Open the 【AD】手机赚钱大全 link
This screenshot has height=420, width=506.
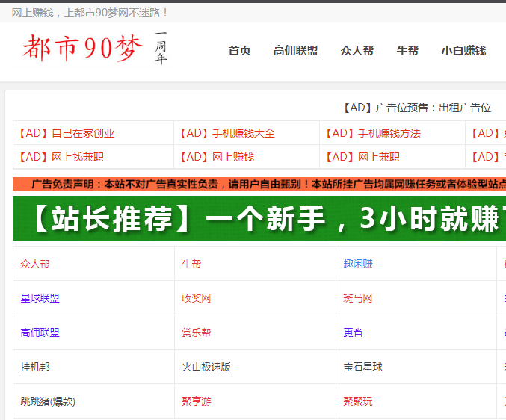pos(227,133)
